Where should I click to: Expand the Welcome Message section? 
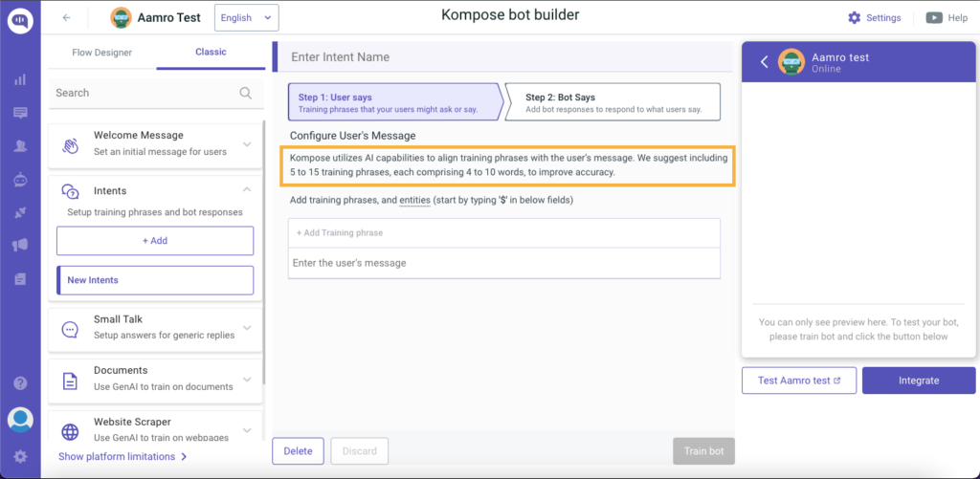coord(247,144)
